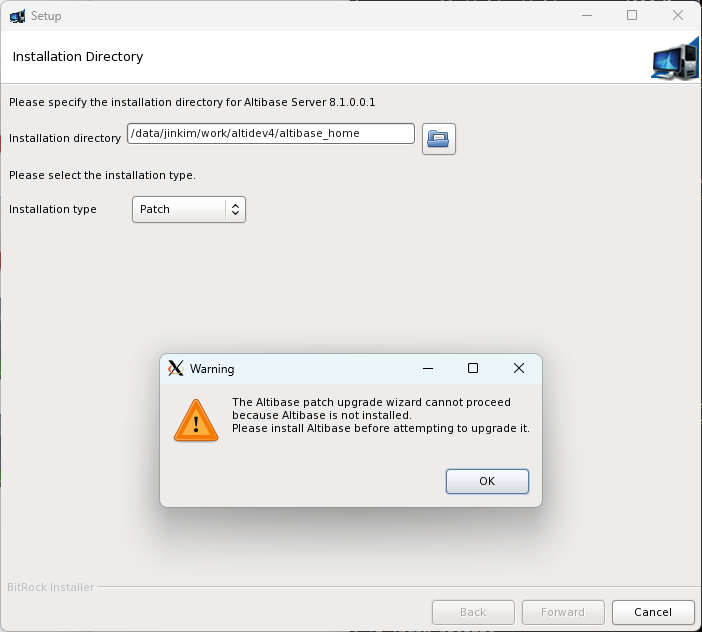702x632 pixels.
Task: Click the greyed-out Forward button
Action: pos(563,612)
